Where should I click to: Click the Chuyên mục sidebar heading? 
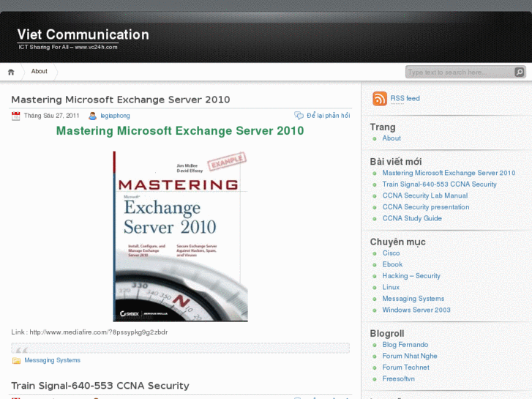tap(397, 242)
